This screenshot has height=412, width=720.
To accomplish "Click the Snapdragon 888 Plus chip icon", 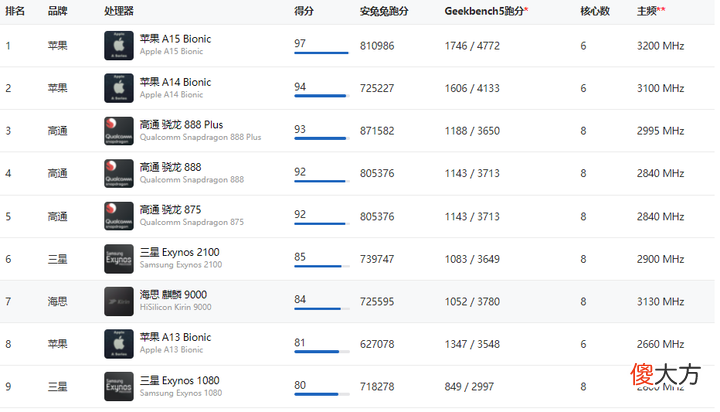I will coord(119,131).
